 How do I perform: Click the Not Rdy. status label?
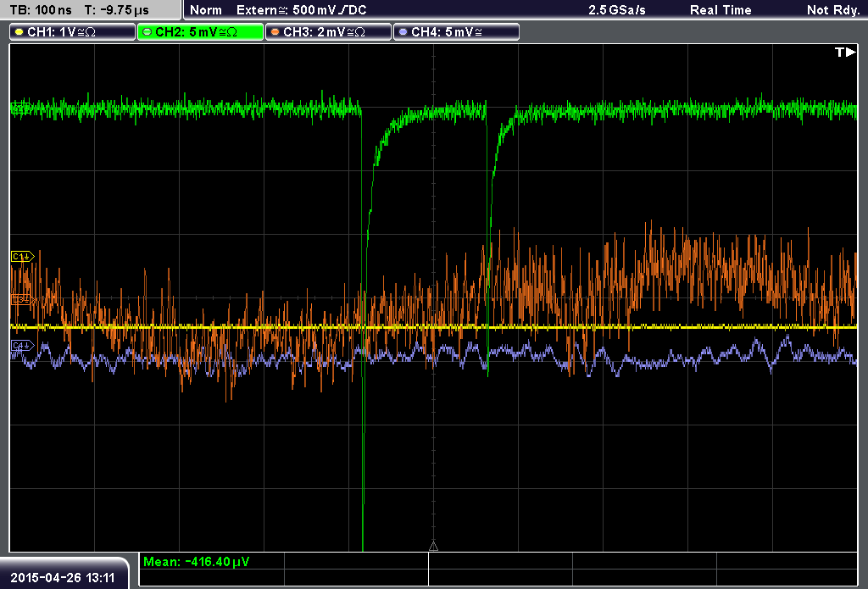click(833, 10)
